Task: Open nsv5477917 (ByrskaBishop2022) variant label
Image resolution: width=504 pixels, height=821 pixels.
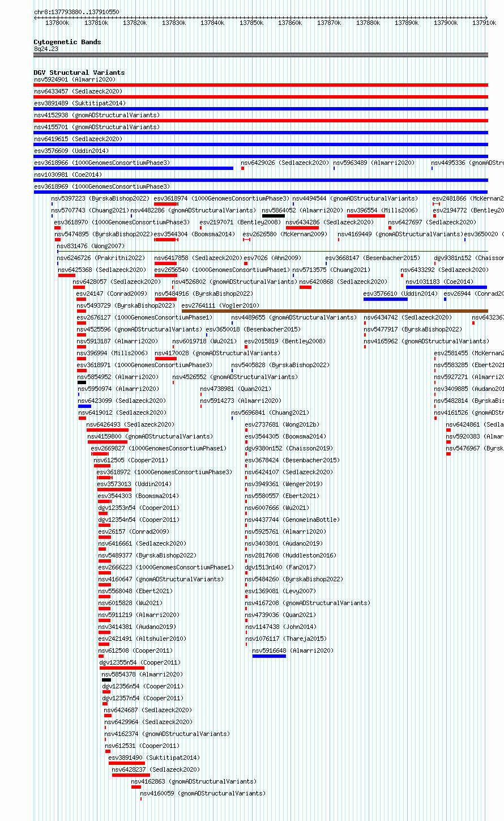Action: click(413, 329)
